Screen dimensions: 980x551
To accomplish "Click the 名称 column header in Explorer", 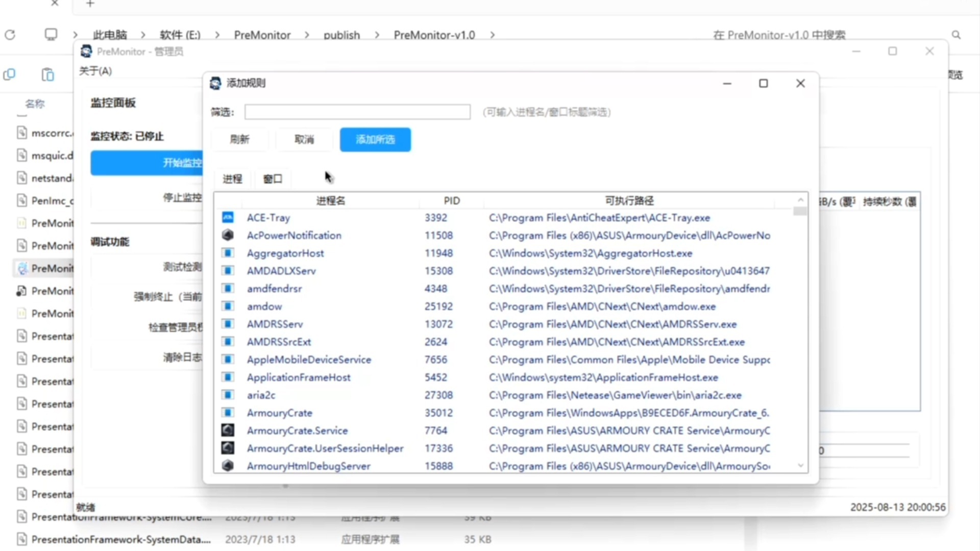I will click(35, 104).
